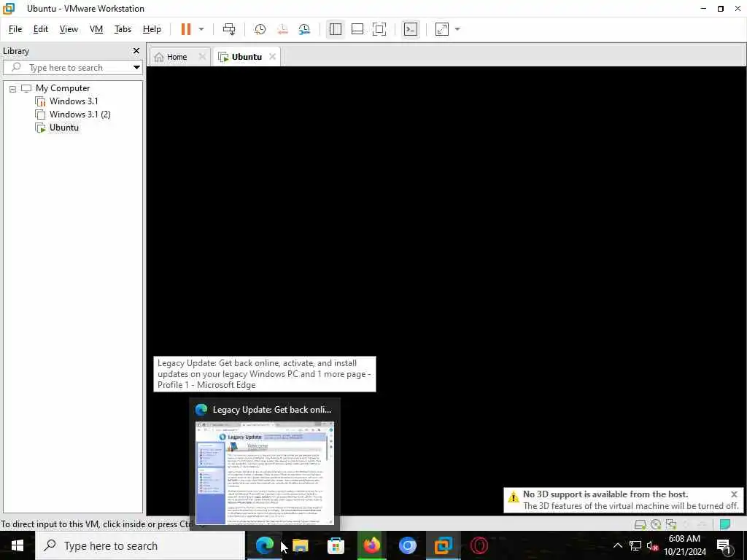Close the Home tab

tap(202, 56)
